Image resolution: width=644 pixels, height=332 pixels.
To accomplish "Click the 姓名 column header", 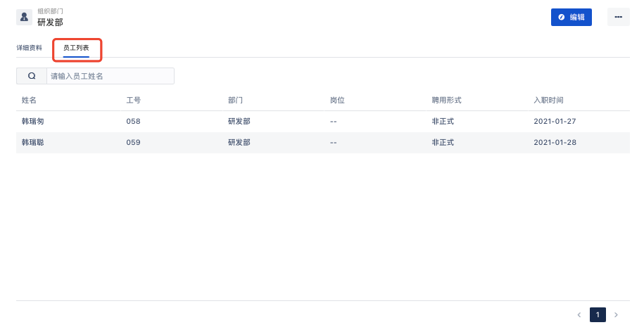I will tap(29, 100).
